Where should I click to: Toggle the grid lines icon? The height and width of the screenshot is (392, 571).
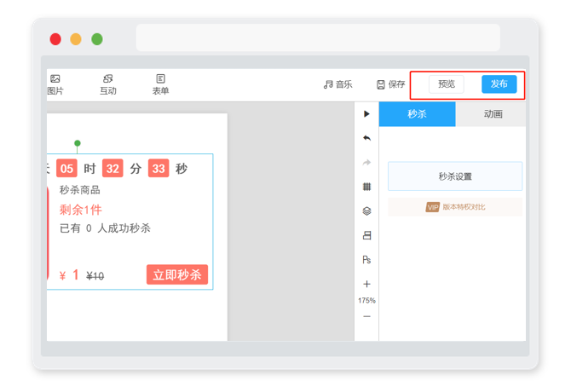click(366, 187)
